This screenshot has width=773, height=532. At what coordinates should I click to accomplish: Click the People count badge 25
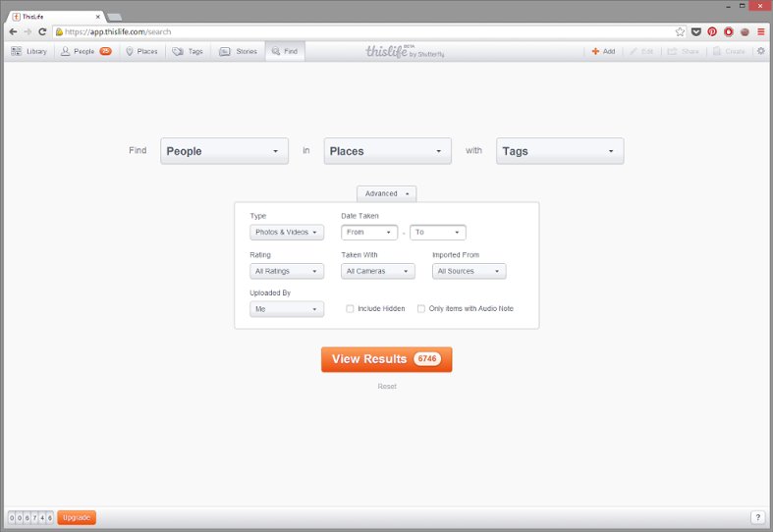pos(105,51)
